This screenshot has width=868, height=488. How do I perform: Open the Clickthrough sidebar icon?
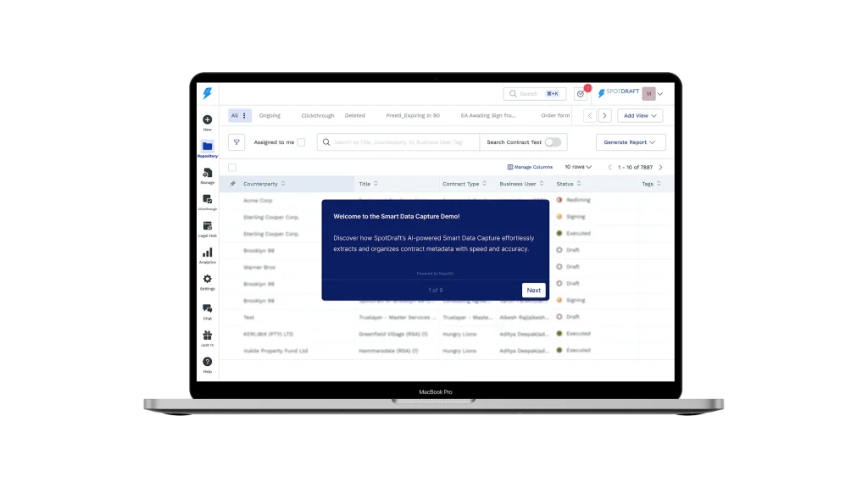click(207, 199)
